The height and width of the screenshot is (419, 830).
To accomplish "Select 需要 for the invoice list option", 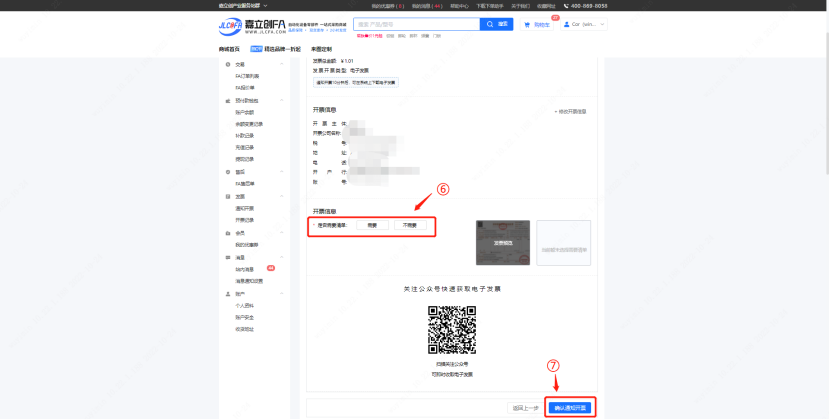I will coord(370,226).
